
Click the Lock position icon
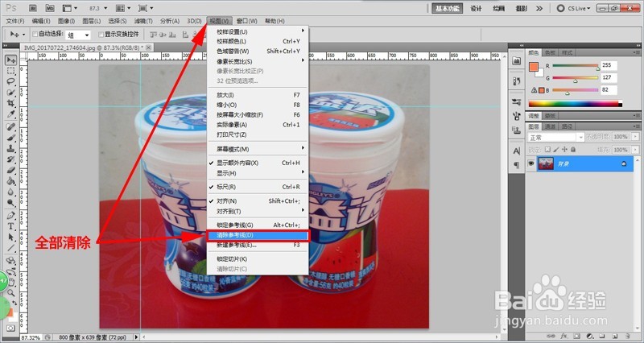(x=564, y=150)
